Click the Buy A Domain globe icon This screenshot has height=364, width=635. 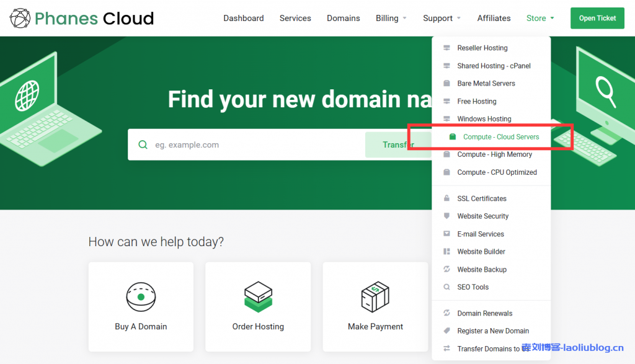coord(141,297)
